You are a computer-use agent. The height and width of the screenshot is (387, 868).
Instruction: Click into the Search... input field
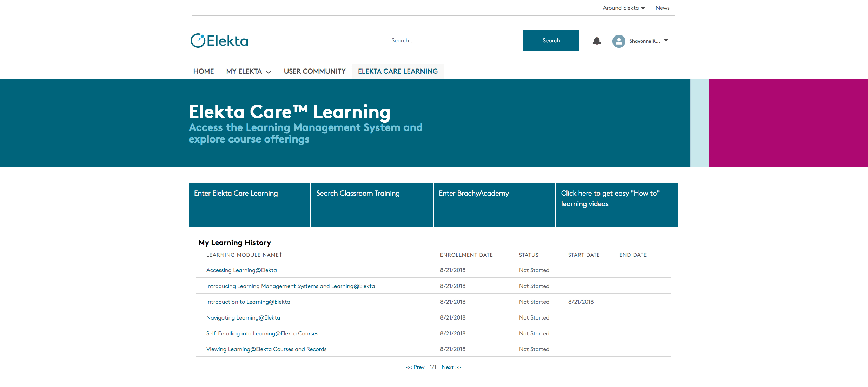[454, 40]
